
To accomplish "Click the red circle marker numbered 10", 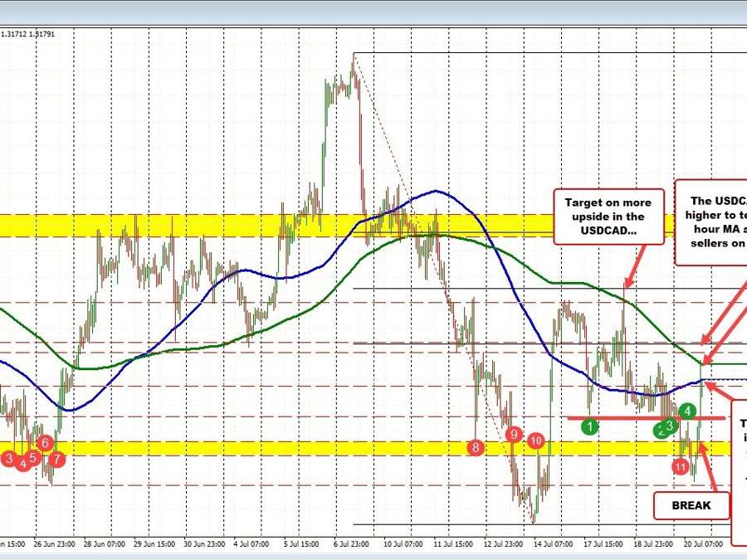I will tap(536, 441).
